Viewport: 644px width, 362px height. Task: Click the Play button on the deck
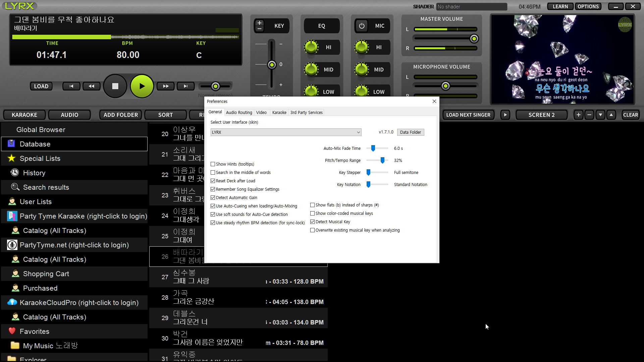click(x=142, y=86)
